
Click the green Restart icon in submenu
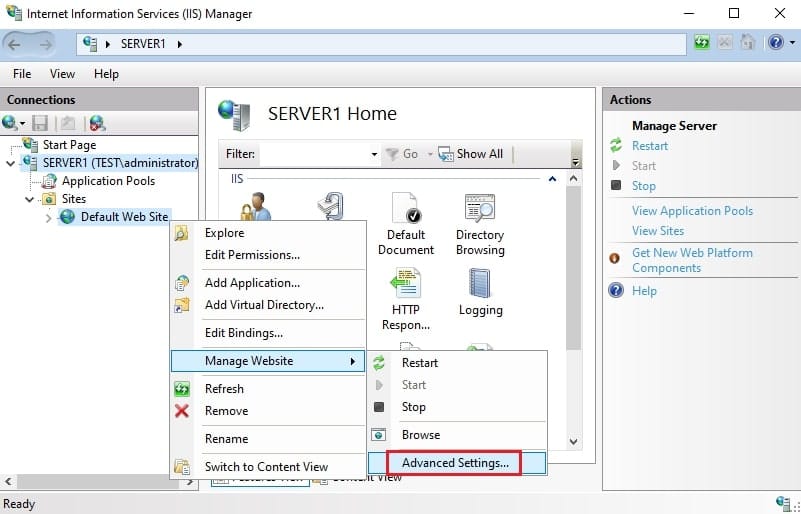[x=379, y=363]
